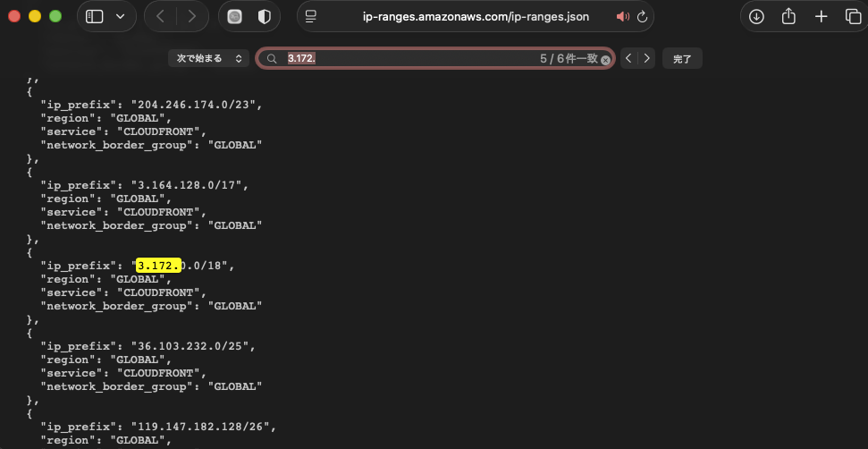The width and height of the screenshot is (868, 449).
Task: Show the tab overview
Action: 852,16
